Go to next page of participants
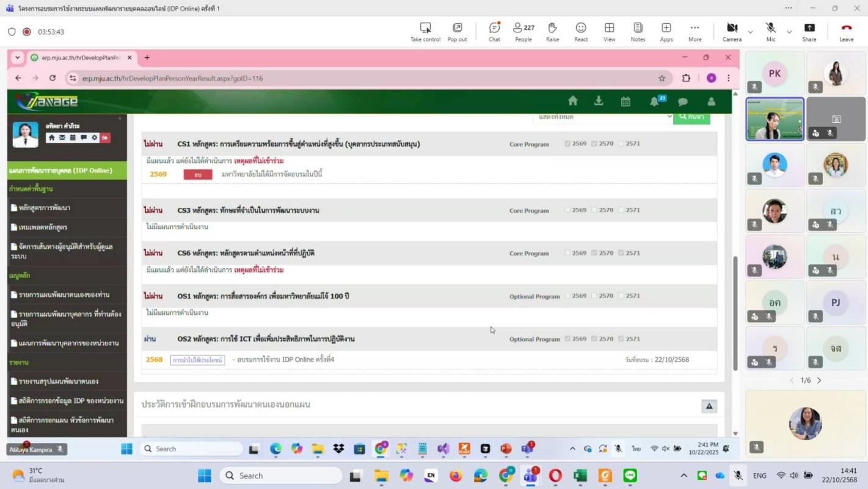Screen dimensions: 868x489 tap(819, 381)
